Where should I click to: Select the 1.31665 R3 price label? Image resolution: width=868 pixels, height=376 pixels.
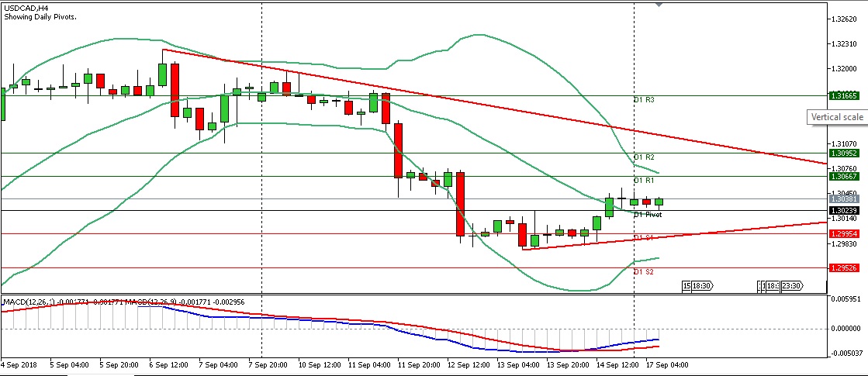(844, 95)
